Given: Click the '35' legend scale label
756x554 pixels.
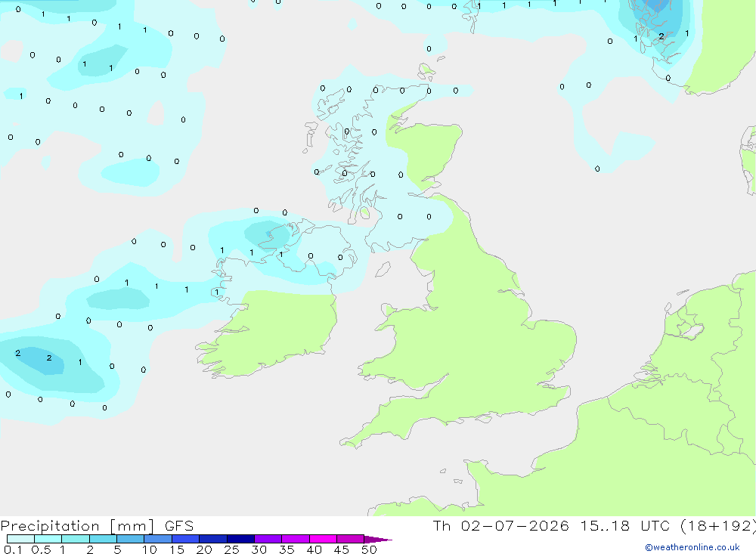Looking at the screenshot, I should point(287,549).
